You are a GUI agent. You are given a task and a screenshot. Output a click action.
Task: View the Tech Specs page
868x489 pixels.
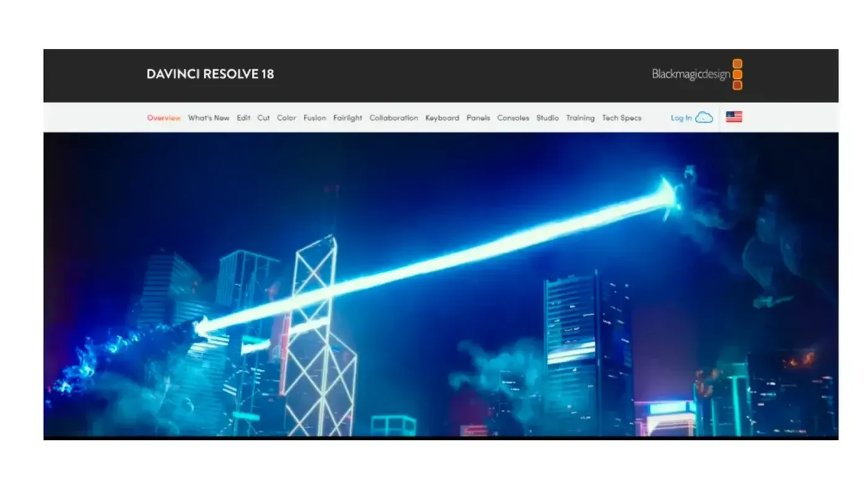click(622, 118)
